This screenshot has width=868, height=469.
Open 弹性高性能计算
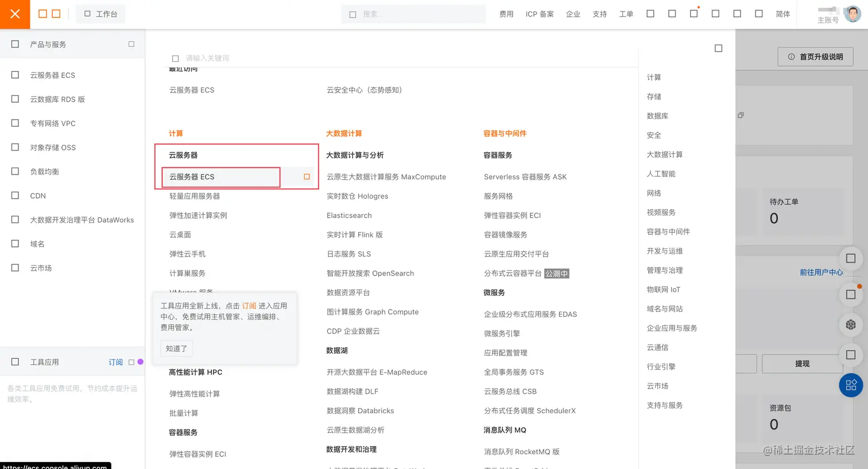(x=195, y=394)
